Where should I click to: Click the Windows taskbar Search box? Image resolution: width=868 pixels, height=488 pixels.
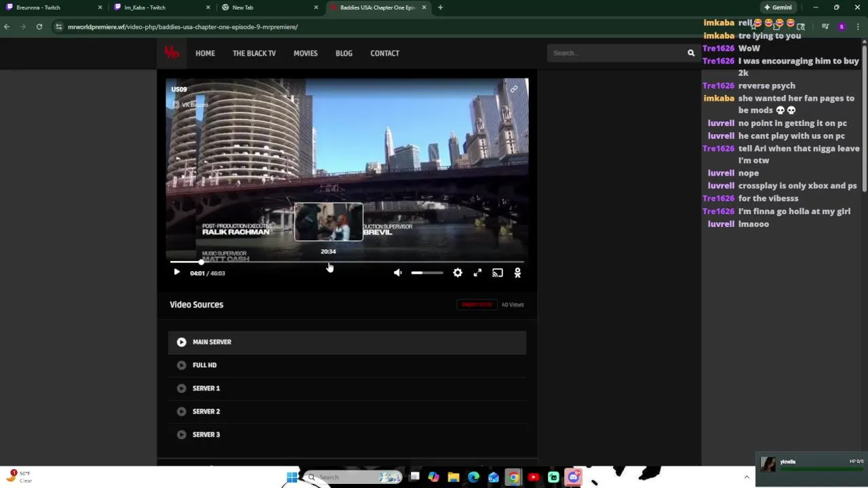click(x=353, y=477)
